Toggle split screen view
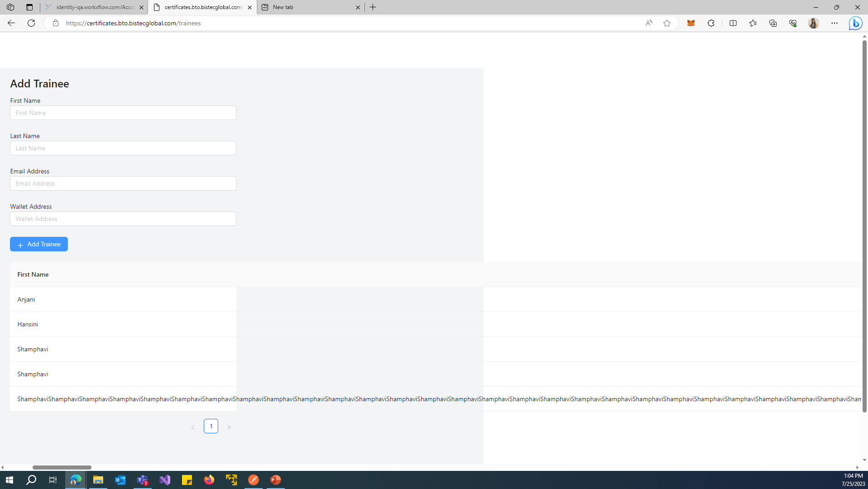Image resolution: width=868 pixels, height=489 pixels. [x=733, y=23]
